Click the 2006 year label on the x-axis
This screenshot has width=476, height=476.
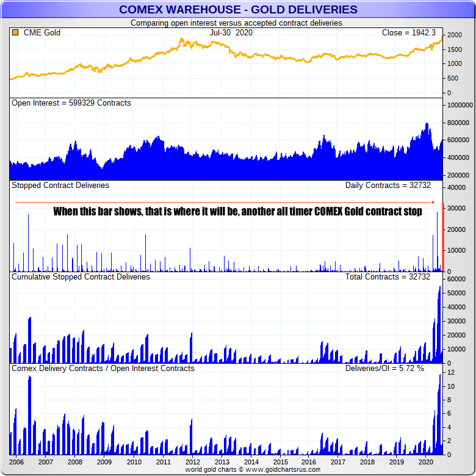(16, 462)
